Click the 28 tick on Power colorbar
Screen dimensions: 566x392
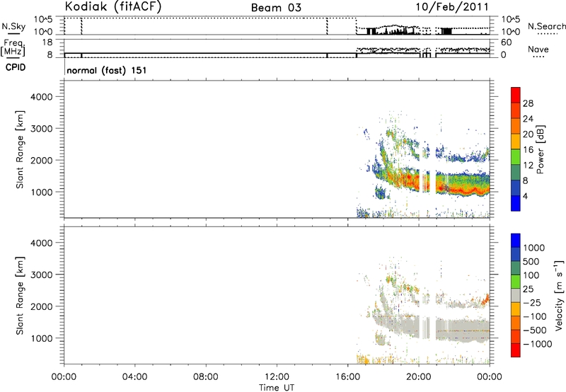pos(528,103)
